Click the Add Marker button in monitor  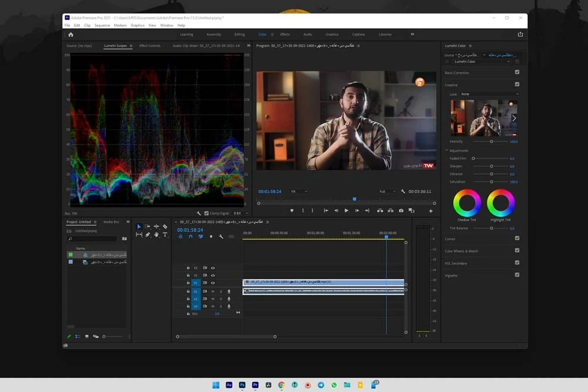pyautogui.click(x=292, y=210)
